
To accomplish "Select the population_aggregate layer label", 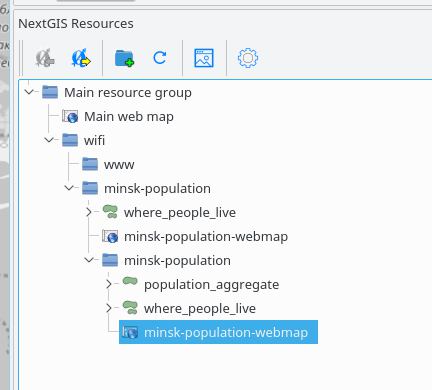I will [212, 285].
